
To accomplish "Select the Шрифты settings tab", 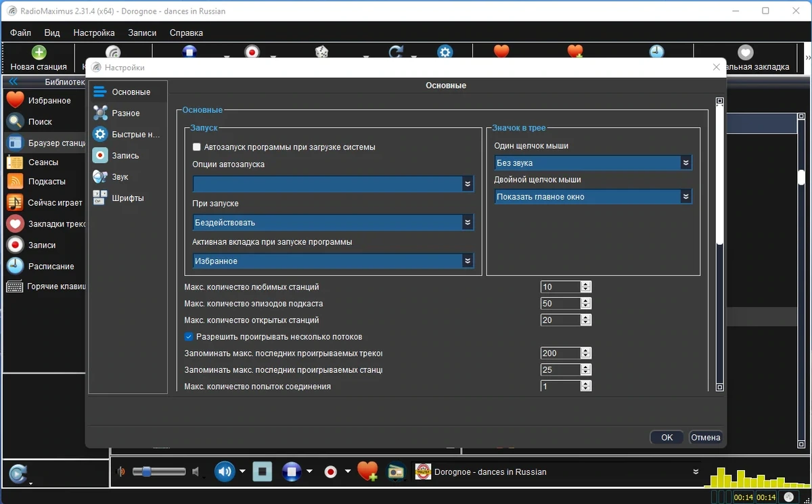I will click(x=128, y=198).
